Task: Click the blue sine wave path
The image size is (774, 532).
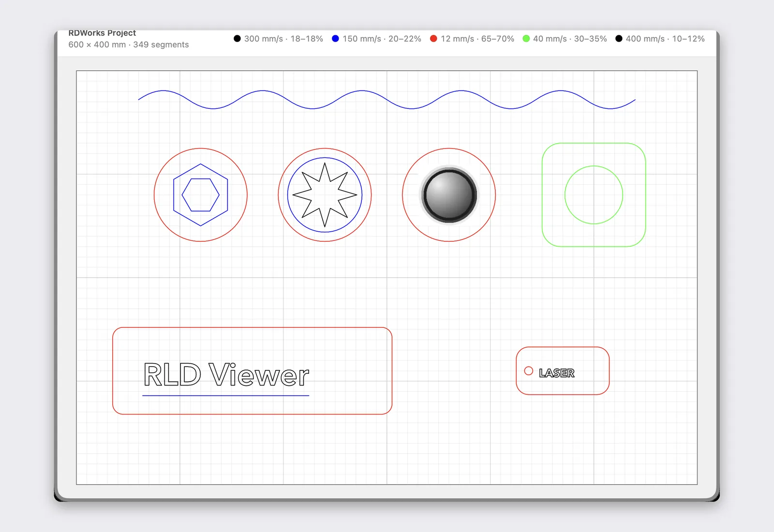Action: click(387, 100)
